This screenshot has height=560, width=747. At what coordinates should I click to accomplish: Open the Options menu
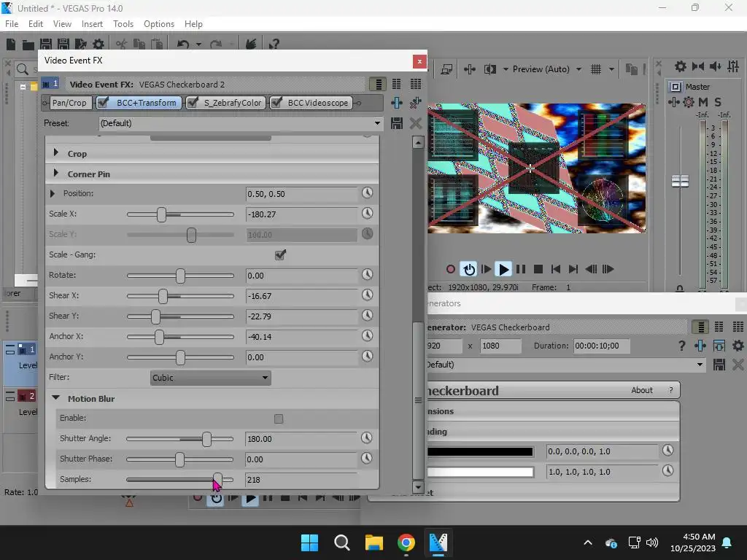[x=158, y=24]
